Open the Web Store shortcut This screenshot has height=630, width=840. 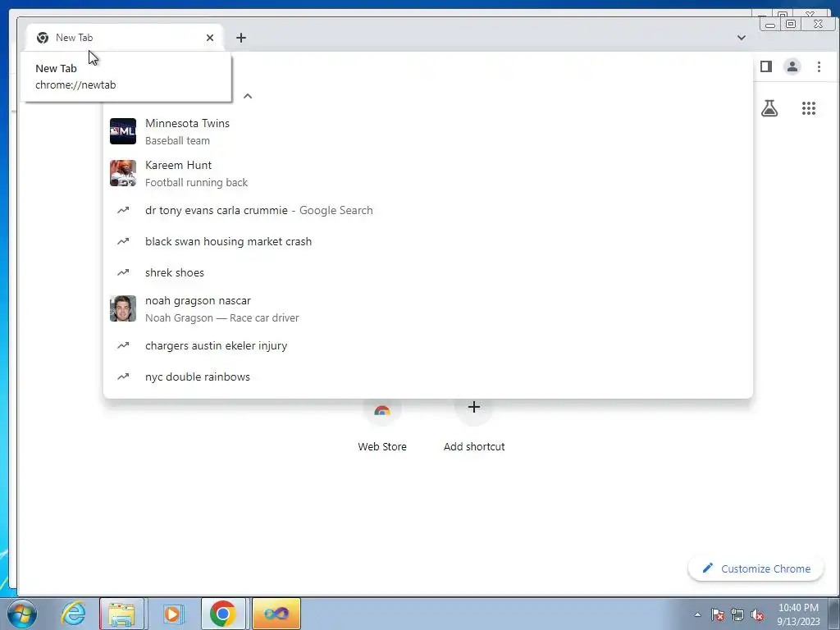tap(382, 426)
